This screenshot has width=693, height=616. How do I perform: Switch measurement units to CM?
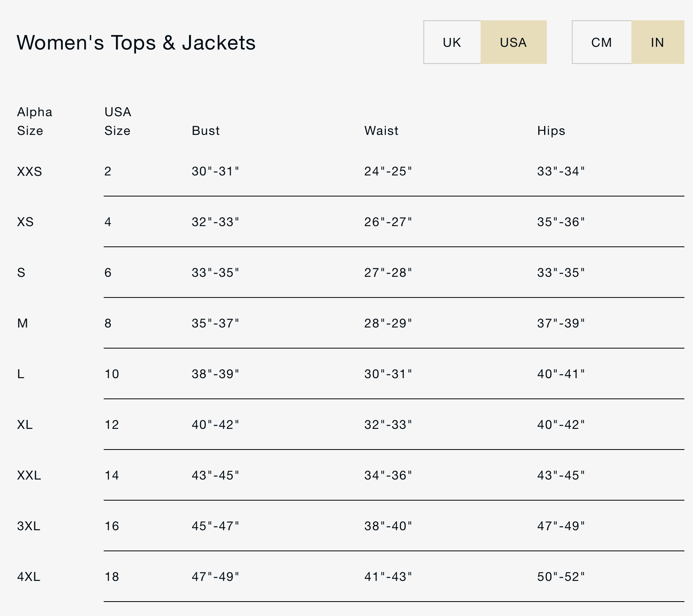coord(601,42)
